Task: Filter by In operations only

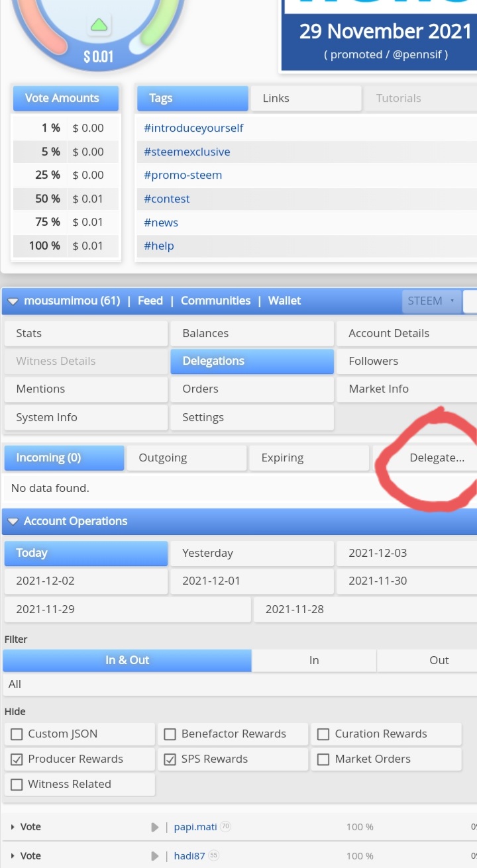Action: click(x=314, y=660)
